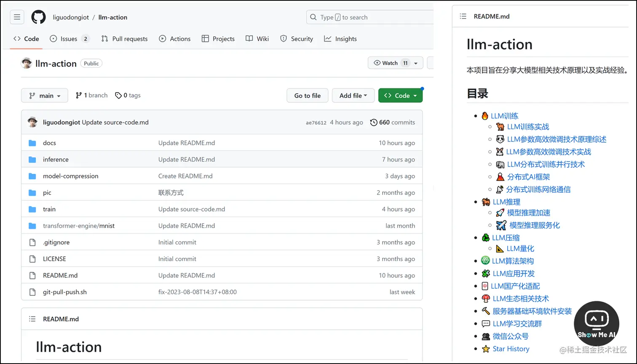Open LLM参数高效微调技术实战 link
Image resolution: width=637 pixels, height=364 pixels.
point(549,152)
